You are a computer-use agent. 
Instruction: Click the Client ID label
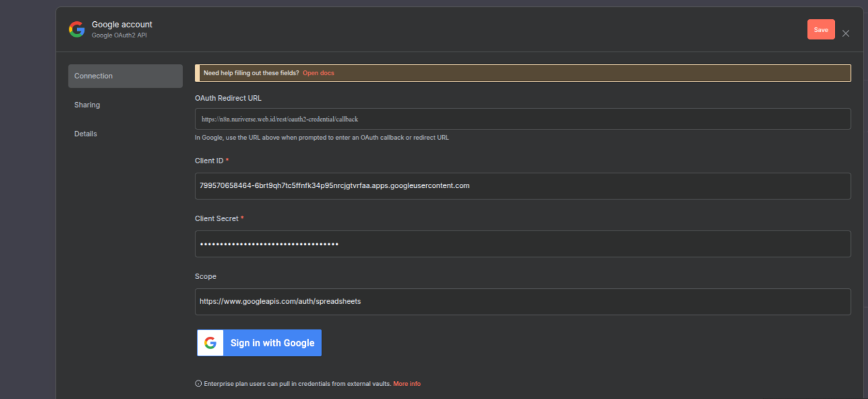coord(209,160)
